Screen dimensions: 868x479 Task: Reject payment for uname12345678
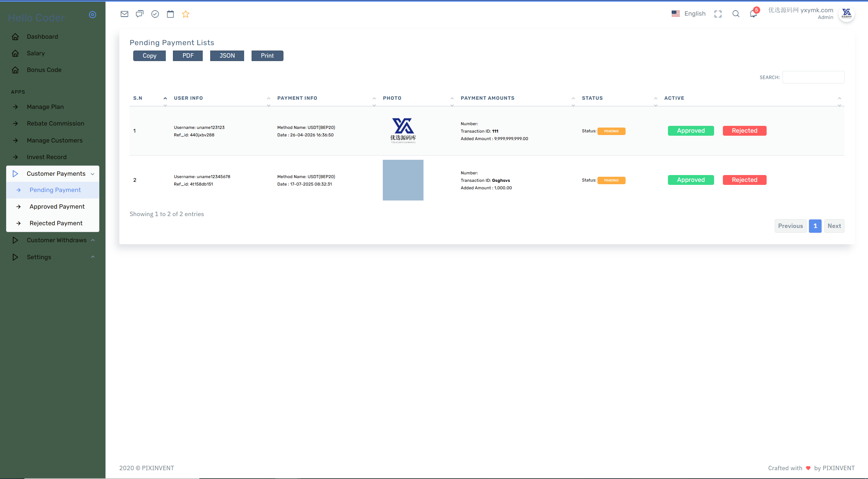(x=745, y=180)
